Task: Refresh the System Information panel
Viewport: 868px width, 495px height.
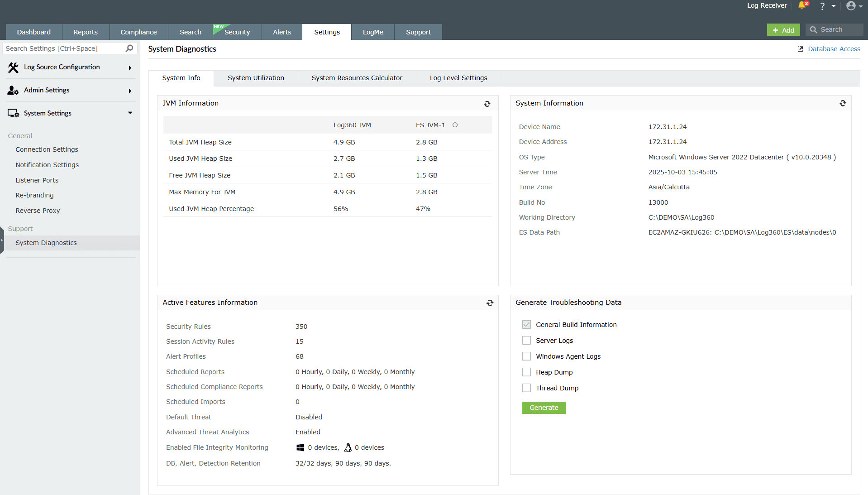Action: (843, 103)
